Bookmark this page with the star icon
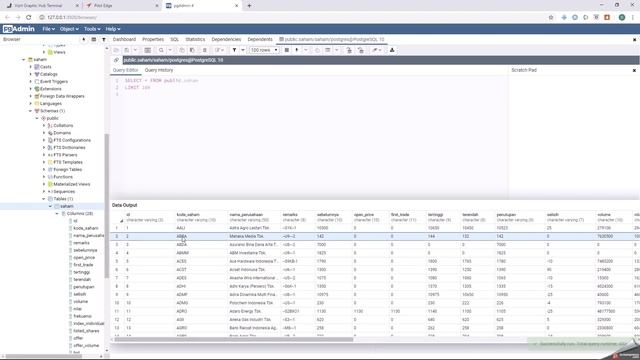The image size is (640, 360). click(x=551, y=18)
